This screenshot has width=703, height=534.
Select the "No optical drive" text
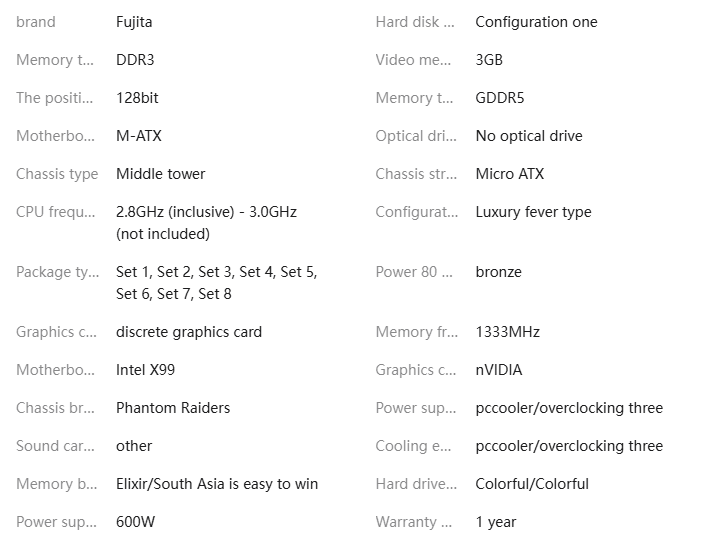click(528, 136)
